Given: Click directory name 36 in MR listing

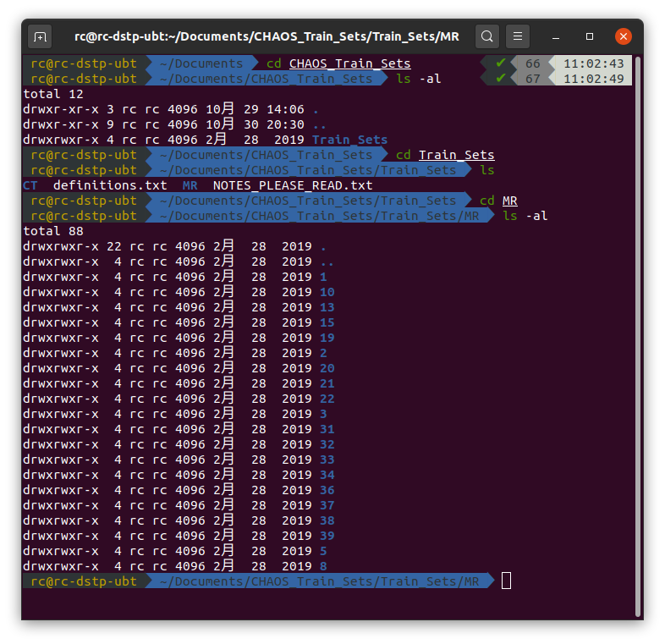Looking at the screenshot, I should [327, 491].
